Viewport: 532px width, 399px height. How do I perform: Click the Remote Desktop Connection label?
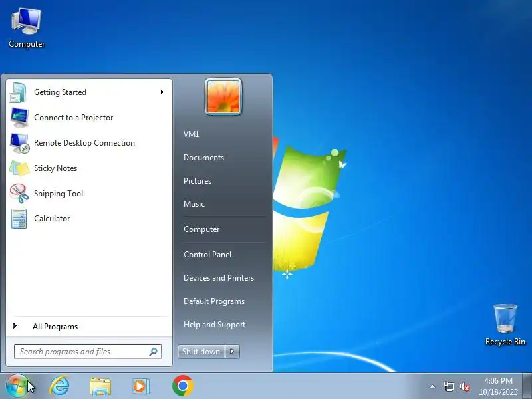(x=84, y=143)
